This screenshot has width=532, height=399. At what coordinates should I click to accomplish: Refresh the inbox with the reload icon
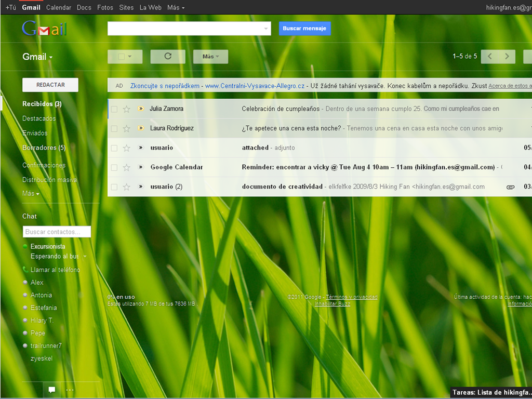tap(168, 56)
